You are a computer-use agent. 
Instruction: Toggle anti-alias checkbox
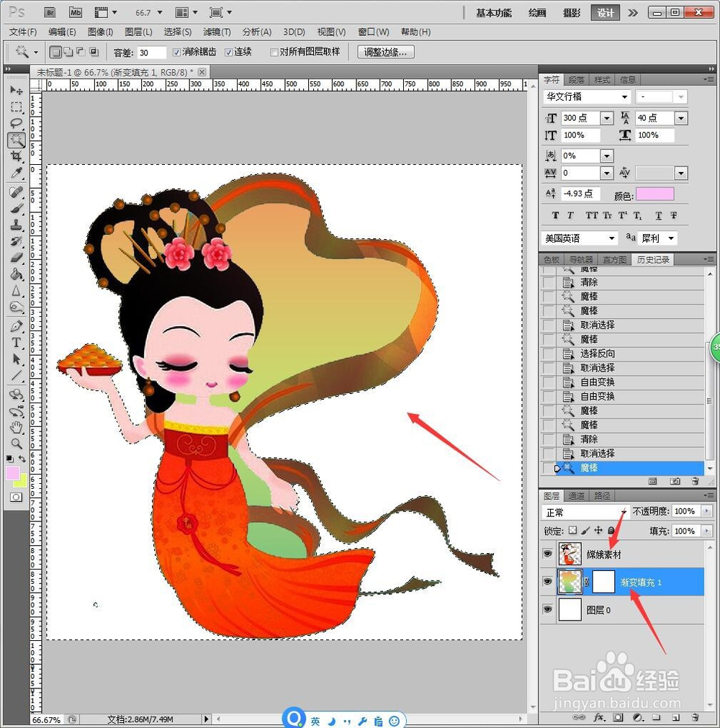pyautogui.click(x=176, y=52)
